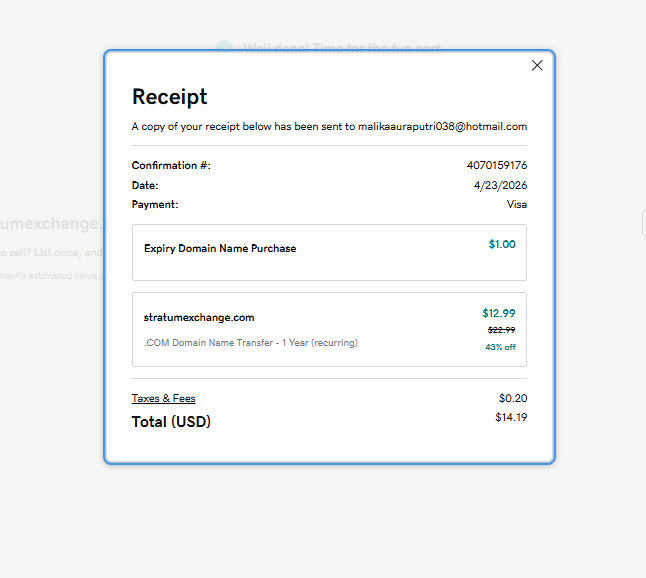Open the Taxes & Fees link
This screenshot has height=578, width=646.
(x=163, y=398)
